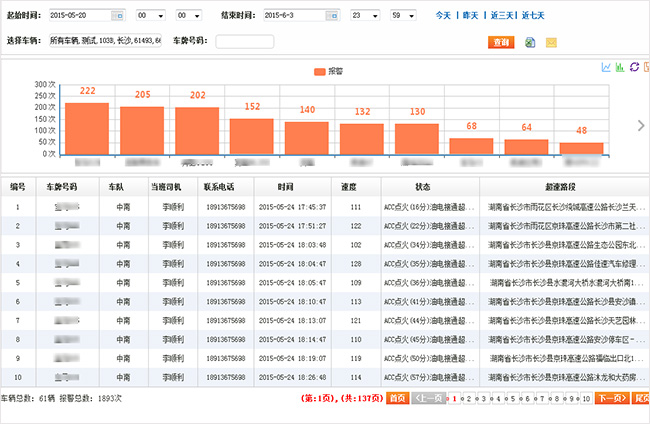650x424 pixels.
Task: Select the 今天 quick range link
Action: 443,16
